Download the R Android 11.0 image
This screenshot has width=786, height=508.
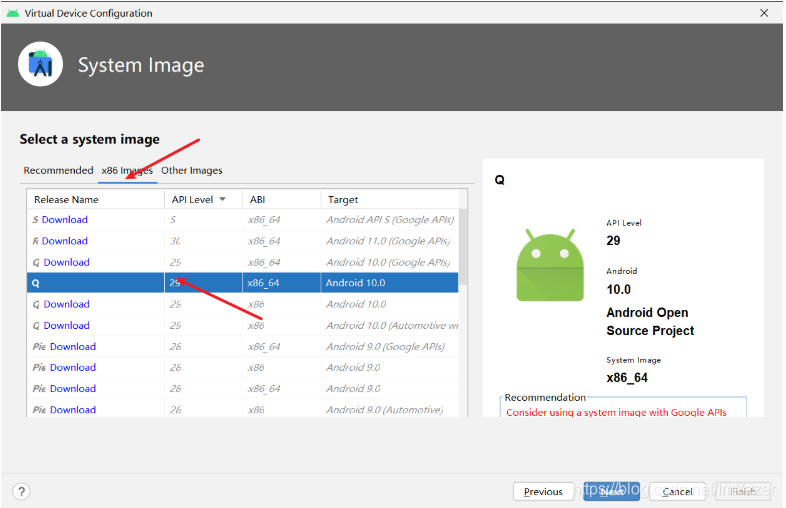pos(65,241)
